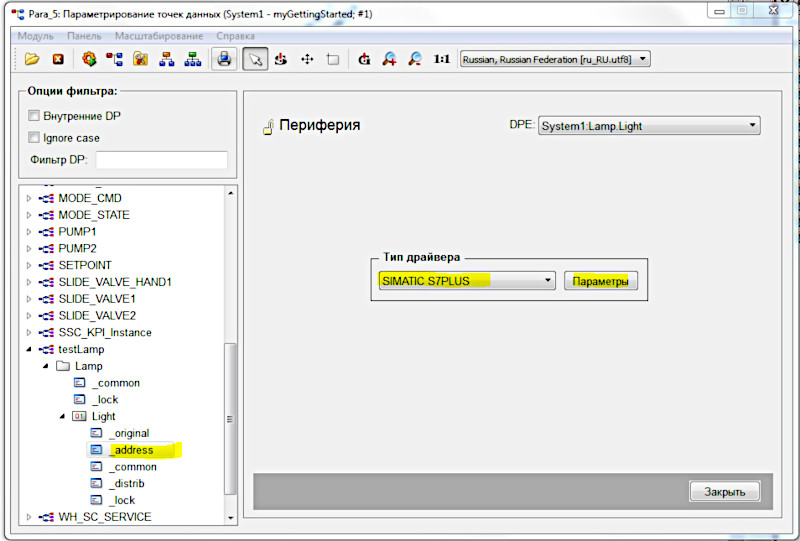
Task: Click the orange gear toolbar icon
Action: [x=89, y=59]
